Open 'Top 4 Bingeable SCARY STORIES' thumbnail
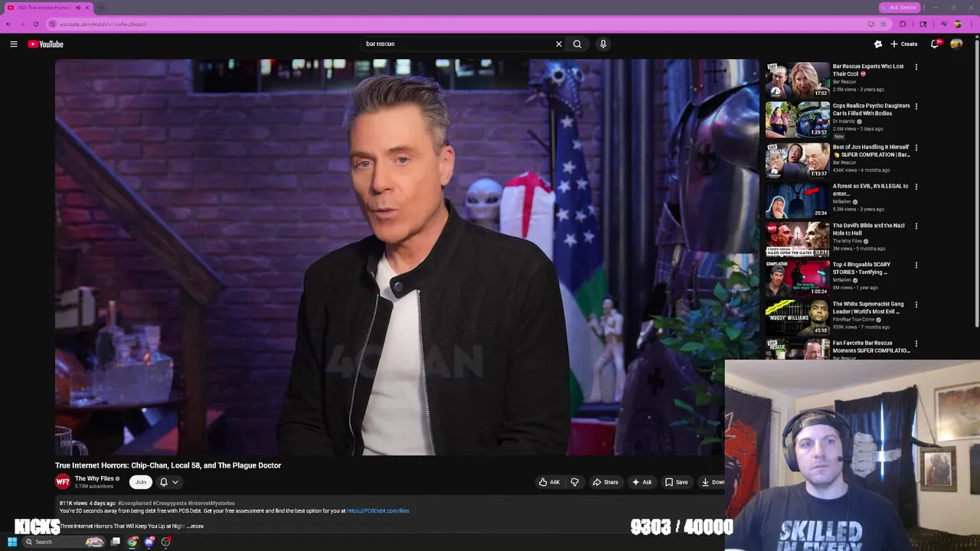 (x=797, y=278)
